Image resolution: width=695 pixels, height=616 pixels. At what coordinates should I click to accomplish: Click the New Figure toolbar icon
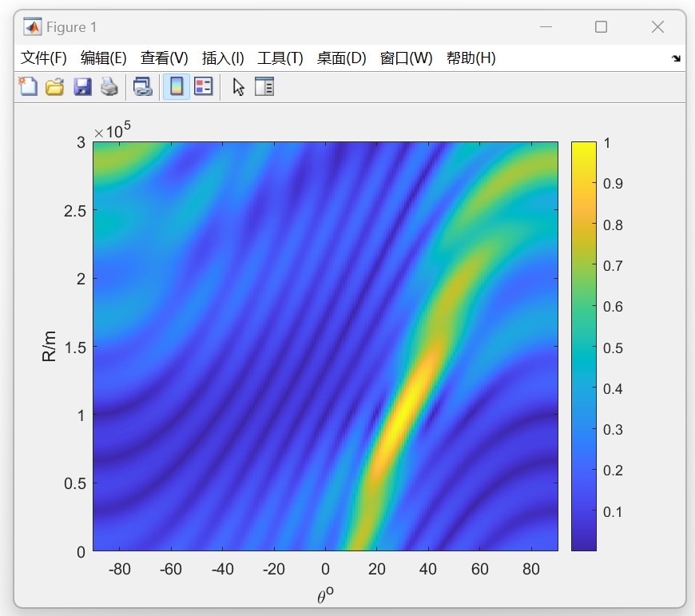click(x=28, y=86)
